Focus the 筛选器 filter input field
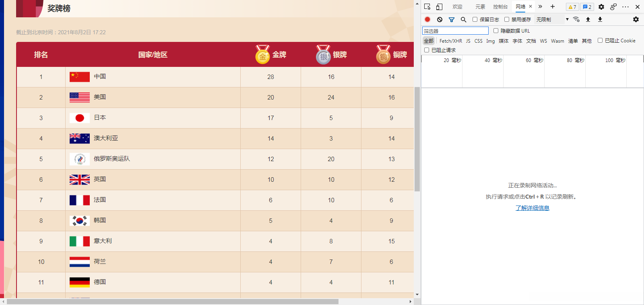 coord(455,31)
